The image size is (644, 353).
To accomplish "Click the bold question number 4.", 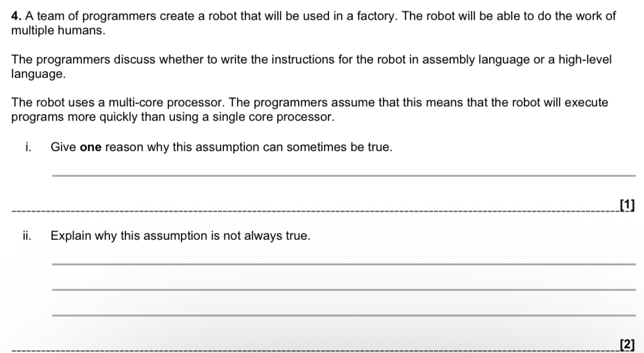I will (x=15, y=16).
